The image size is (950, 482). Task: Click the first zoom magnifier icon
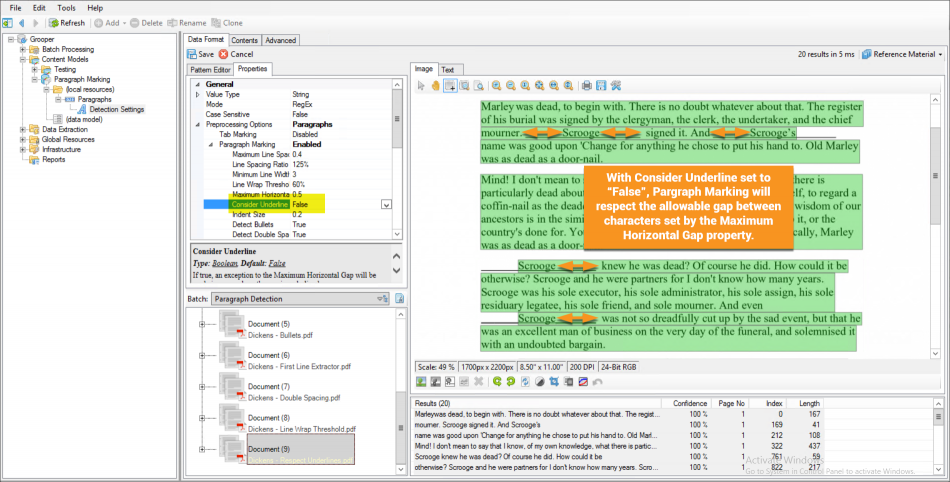tap(496, 86)
